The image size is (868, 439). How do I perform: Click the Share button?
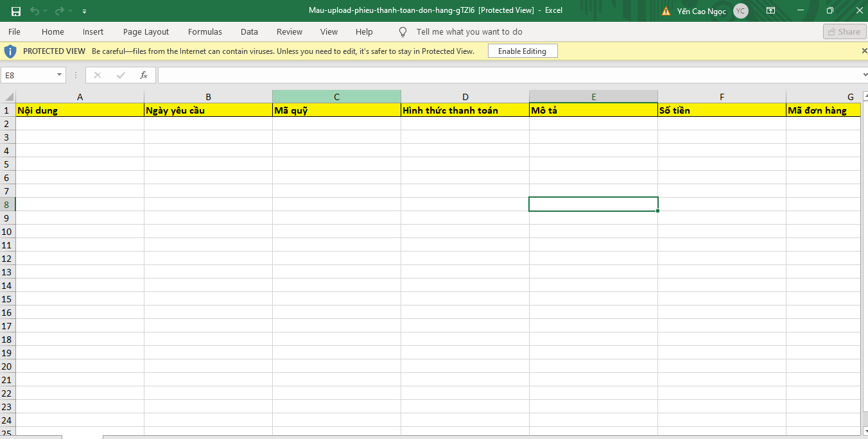coord(844,31)
